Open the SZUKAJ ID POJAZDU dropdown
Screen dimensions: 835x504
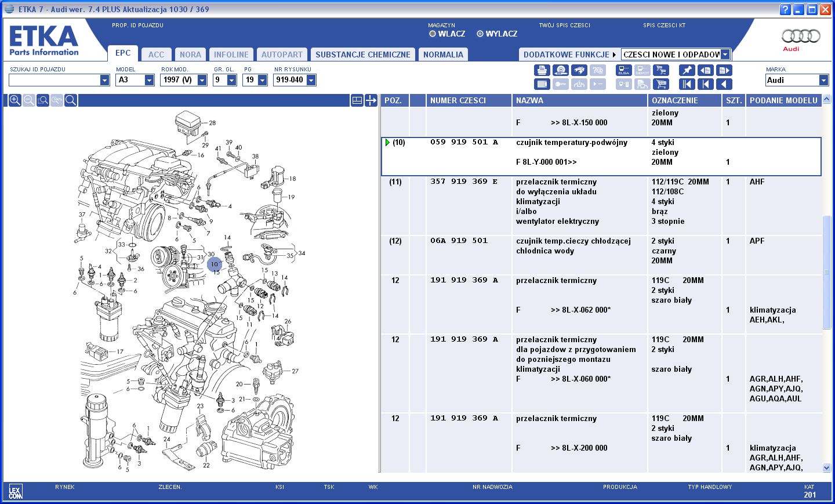[x=104, y=80]
